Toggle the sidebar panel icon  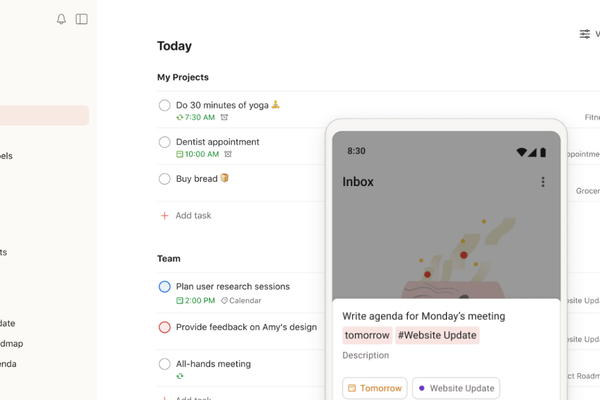(82, 19)
